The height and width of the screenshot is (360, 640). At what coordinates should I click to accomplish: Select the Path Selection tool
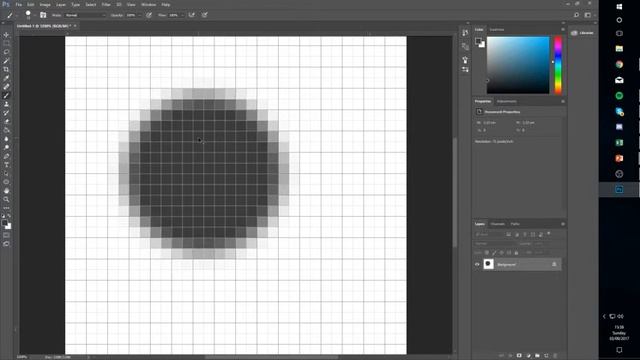6,173
